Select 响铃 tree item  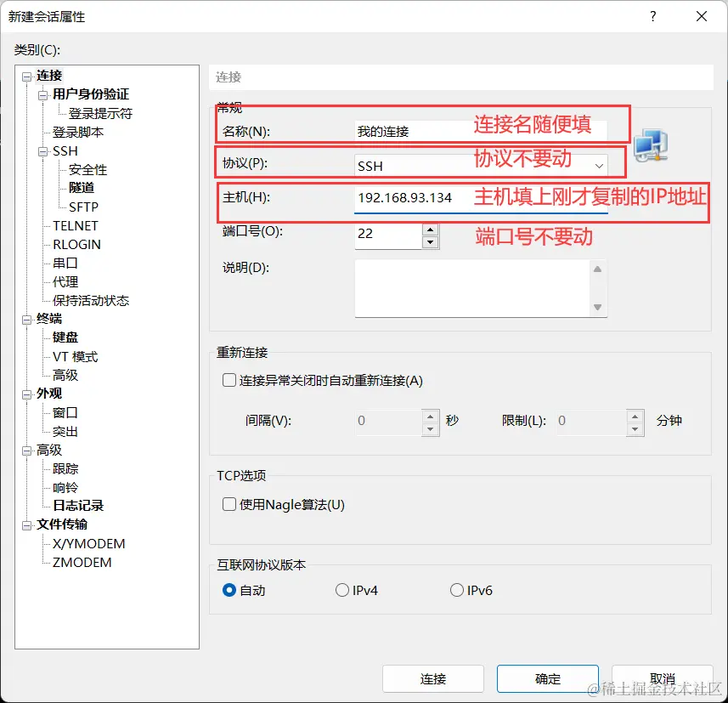click(65, 488)
